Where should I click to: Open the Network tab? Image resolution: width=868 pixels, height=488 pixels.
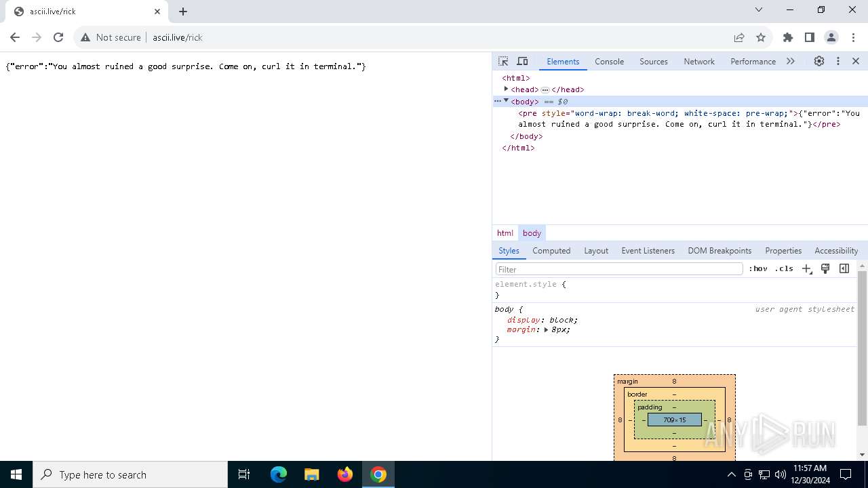699,61
